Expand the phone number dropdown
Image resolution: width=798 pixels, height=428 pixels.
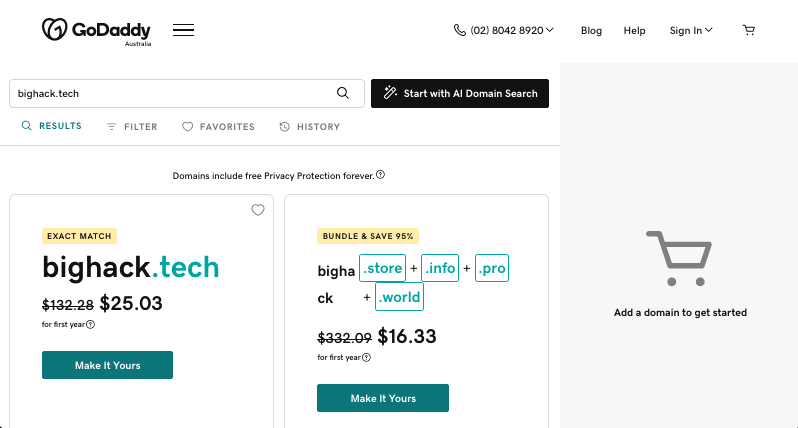[504, 30]
